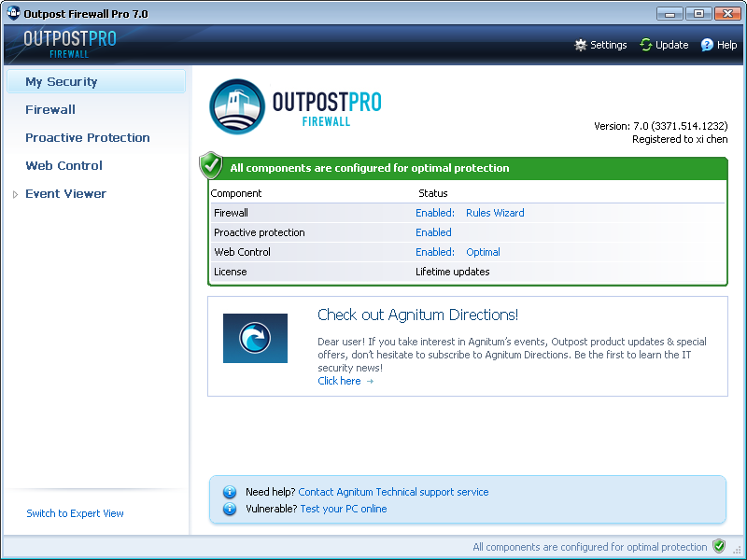This screenshot has width=747, height=560.
Task: Click the License row label
Action: [x=231, y=272]
